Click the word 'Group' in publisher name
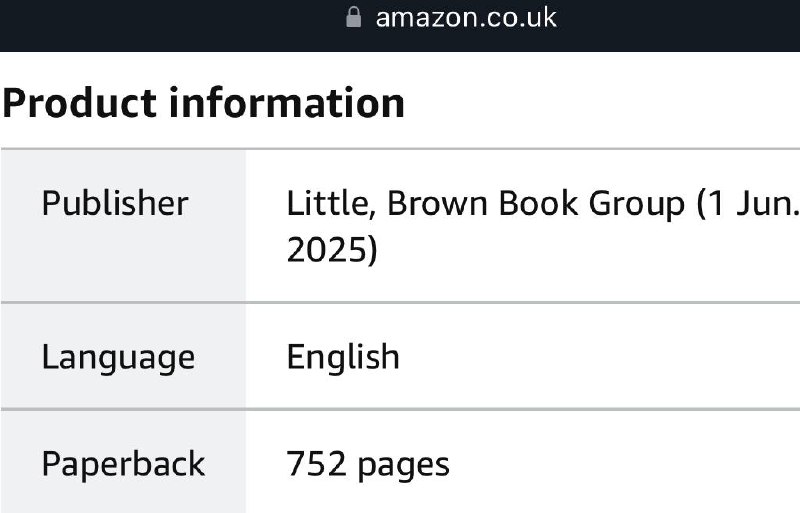The image size is (800, 513). pyautogui.click(x=636, y=204)
